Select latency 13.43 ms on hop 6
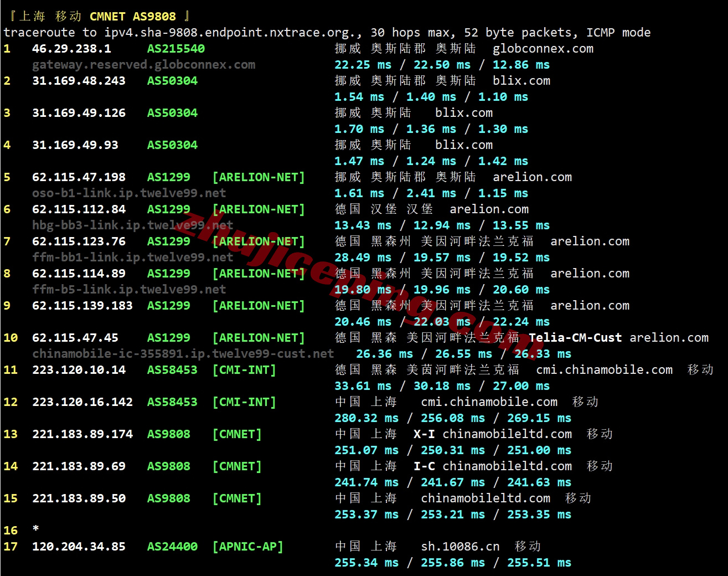Viewport: 728px width, 576px height. (363, 225)
